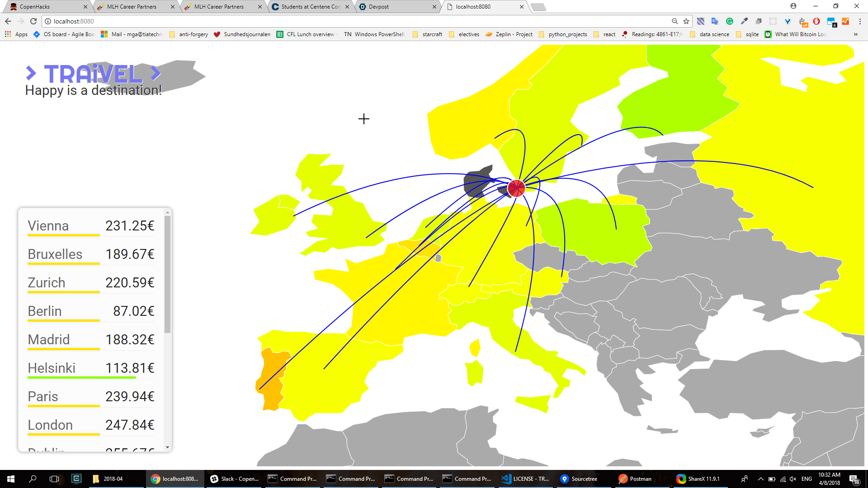Reload the localhost page

pos(33,21)
